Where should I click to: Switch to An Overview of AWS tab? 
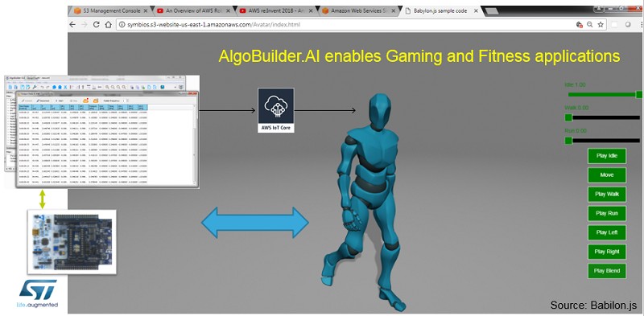tap(193, 11)
